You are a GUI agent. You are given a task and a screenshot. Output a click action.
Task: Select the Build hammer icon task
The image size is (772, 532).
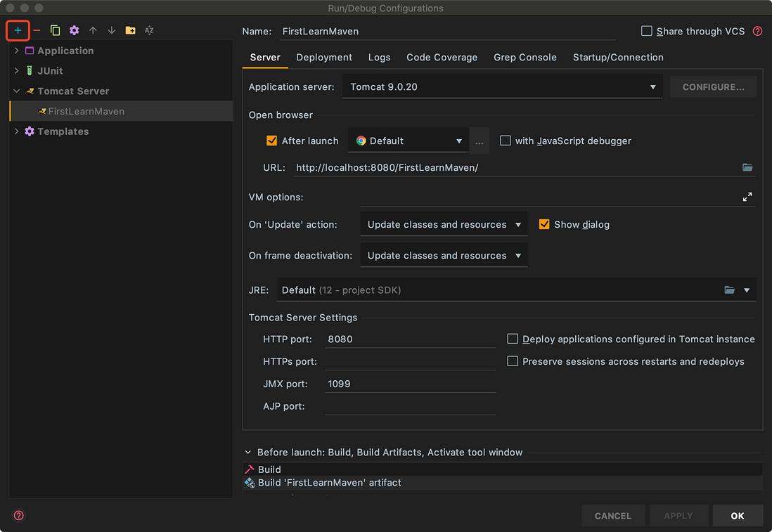[x=250, y=469]
